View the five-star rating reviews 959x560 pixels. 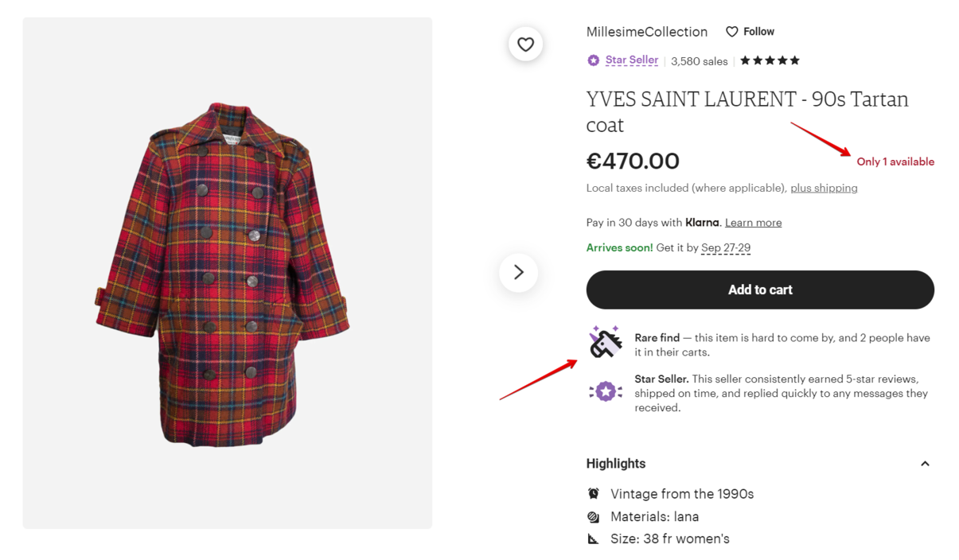click(x=770, y=60)
